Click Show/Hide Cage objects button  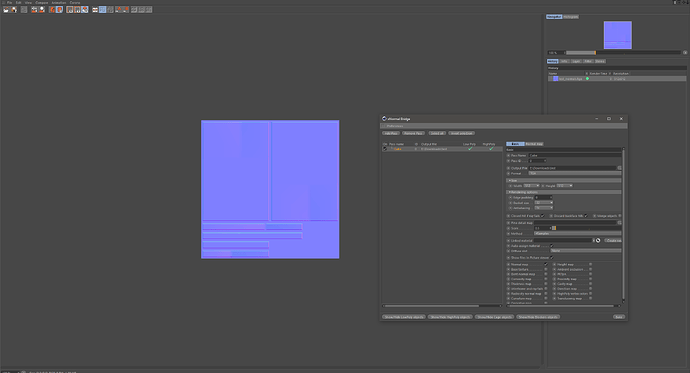495,317
